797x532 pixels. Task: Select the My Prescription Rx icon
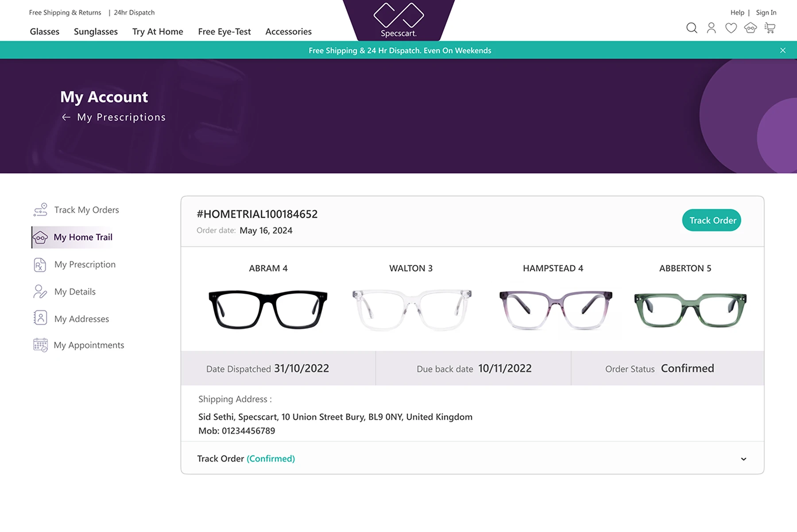pyautogui.click(x=40, y=264)
